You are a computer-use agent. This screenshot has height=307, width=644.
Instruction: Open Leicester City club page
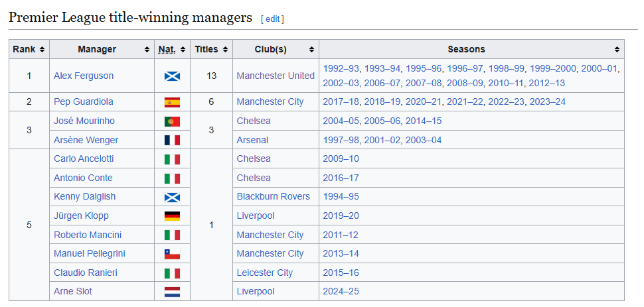click(x=264, y=273)
